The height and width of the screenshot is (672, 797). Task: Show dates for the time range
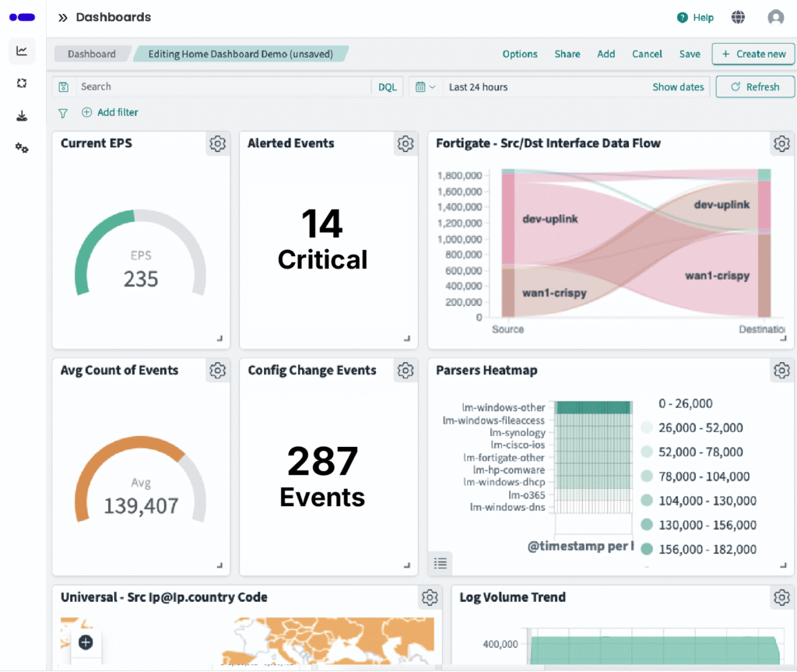pos(678,87)
